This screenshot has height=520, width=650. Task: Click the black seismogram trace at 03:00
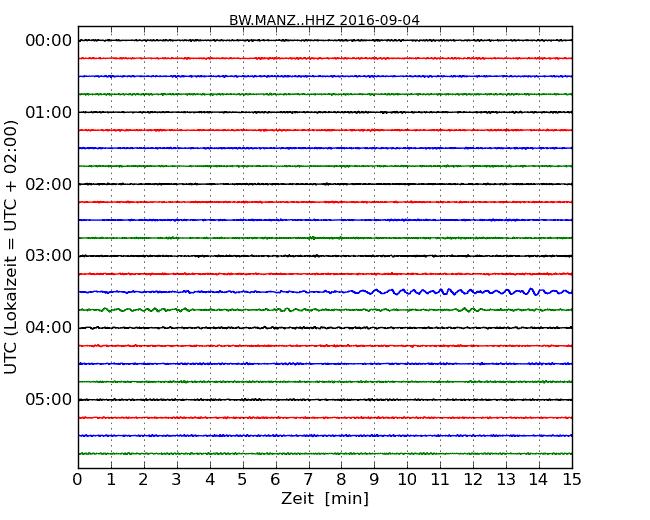[325, 256]
